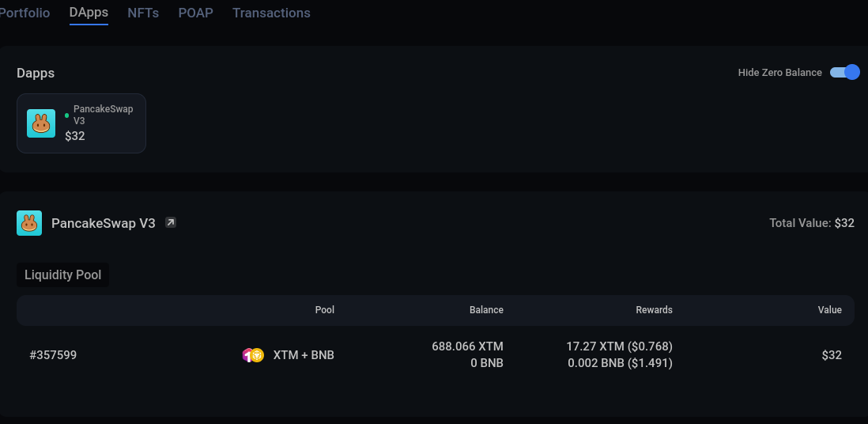The width and height of the screenshot is (868, 424).
Task: Click the XTM + BNB token pair icon
Action: 253,355
